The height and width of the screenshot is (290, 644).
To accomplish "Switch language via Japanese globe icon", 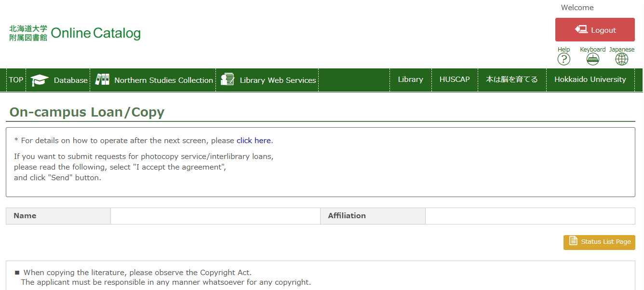I will coord(622,59).
